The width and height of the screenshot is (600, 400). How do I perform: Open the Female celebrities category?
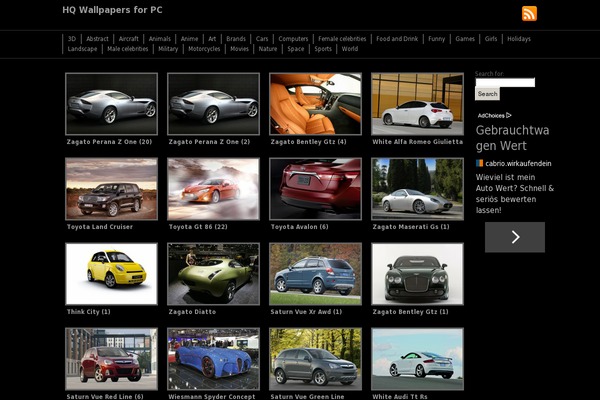tap(342, 39)
